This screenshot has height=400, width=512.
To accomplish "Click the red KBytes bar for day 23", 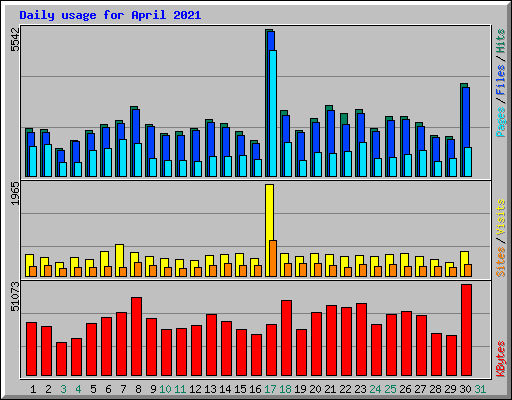I will coord(361,340).
